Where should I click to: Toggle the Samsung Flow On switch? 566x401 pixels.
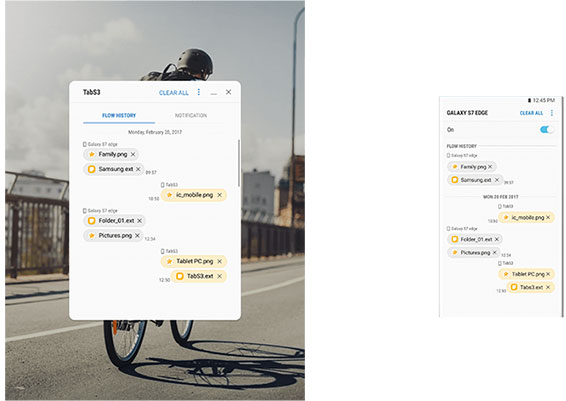547,130
